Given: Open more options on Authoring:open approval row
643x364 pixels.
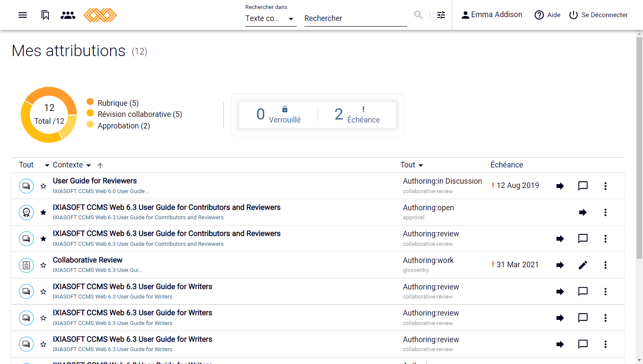Looking at the screenshot, I should tap(605, 212).
